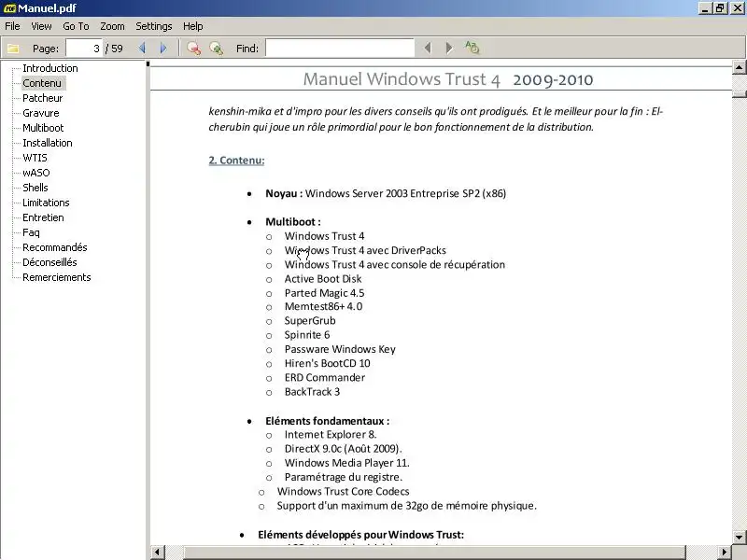Go to next page with blue right arrow
Screen dimensions: 747x560
(x=163, y=49)
